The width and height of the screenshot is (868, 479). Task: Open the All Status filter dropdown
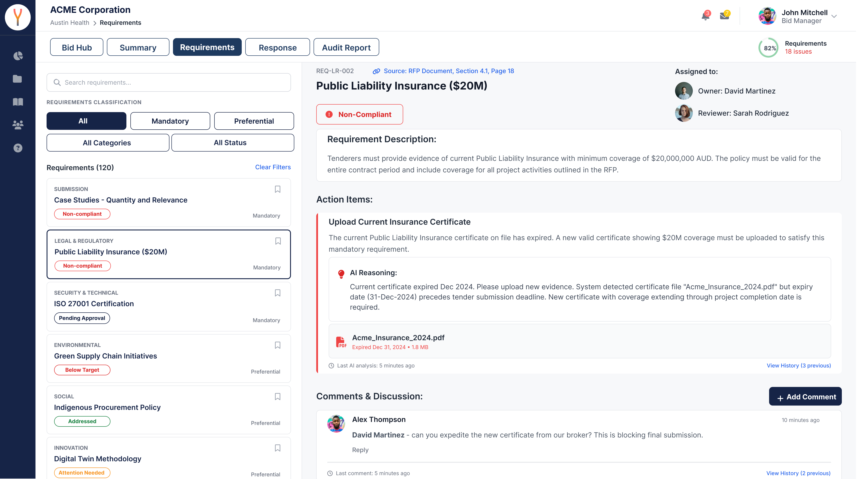pyautogui.click(x=232, y=143)
